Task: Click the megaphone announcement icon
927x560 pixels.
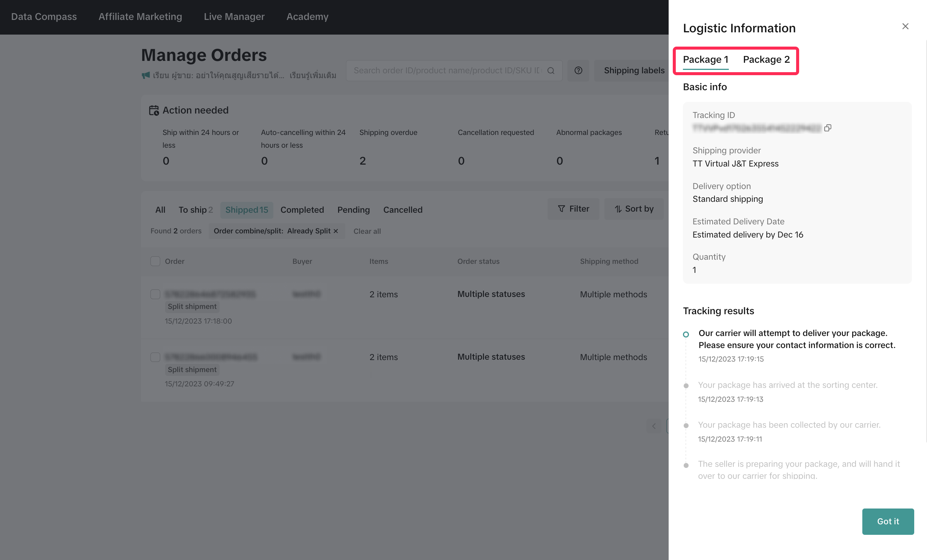Action: [146, 76]
